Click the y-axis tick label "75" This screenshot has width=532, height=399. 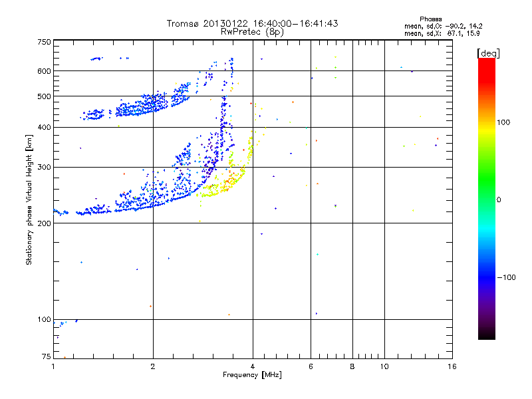coord(47,356)
